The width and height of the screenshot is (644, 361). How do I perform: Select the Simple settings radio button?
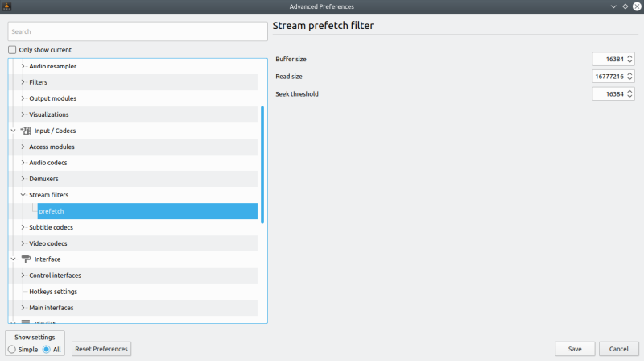click(x=12, y=350)
